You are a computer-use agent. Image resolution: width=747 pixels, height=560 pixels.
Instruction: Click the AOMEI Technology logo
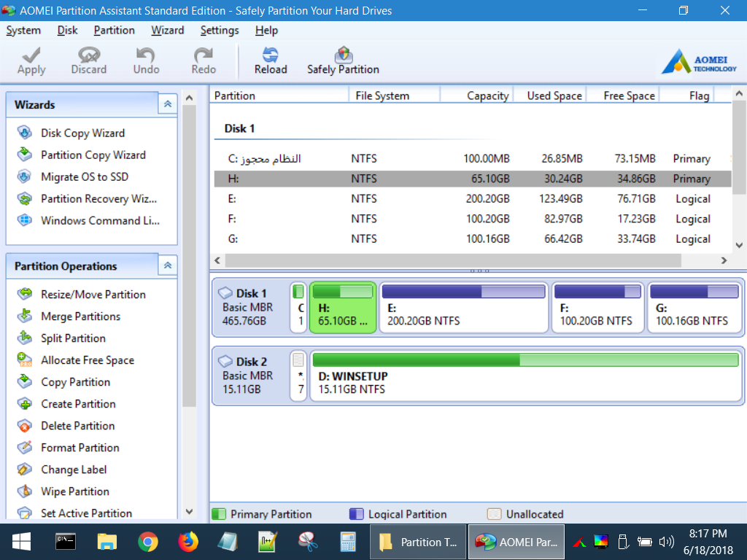[699, 62]
